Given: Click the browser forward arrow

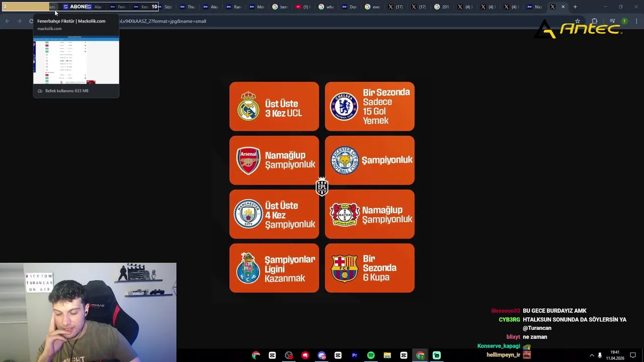Looking at the screenshot, I should click(x=19, y=21).
